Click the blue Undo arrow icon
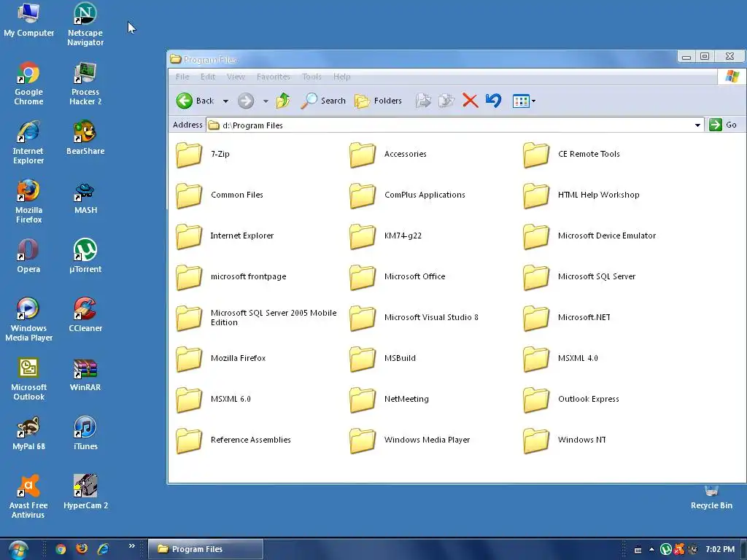The height and width of the screenshot is (560, 747). (x=494, y=101)
